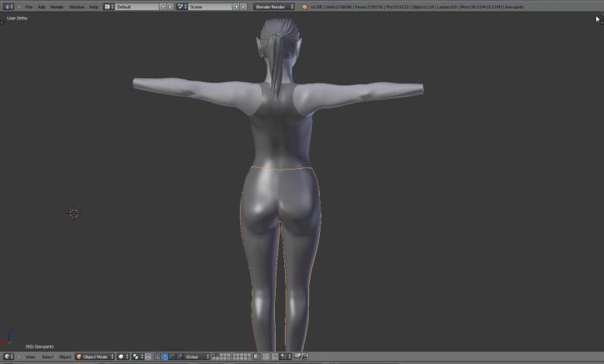Toggle the first visible layer button
The width and height of the screenshot is (604, 364).
(x=215, y=355)
